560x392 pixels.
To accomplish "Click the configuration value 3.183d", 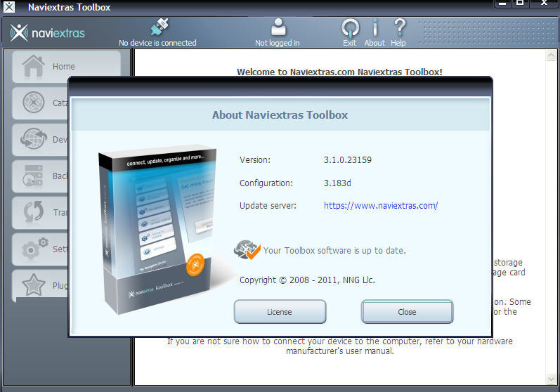I will click(x=337, y=183).
